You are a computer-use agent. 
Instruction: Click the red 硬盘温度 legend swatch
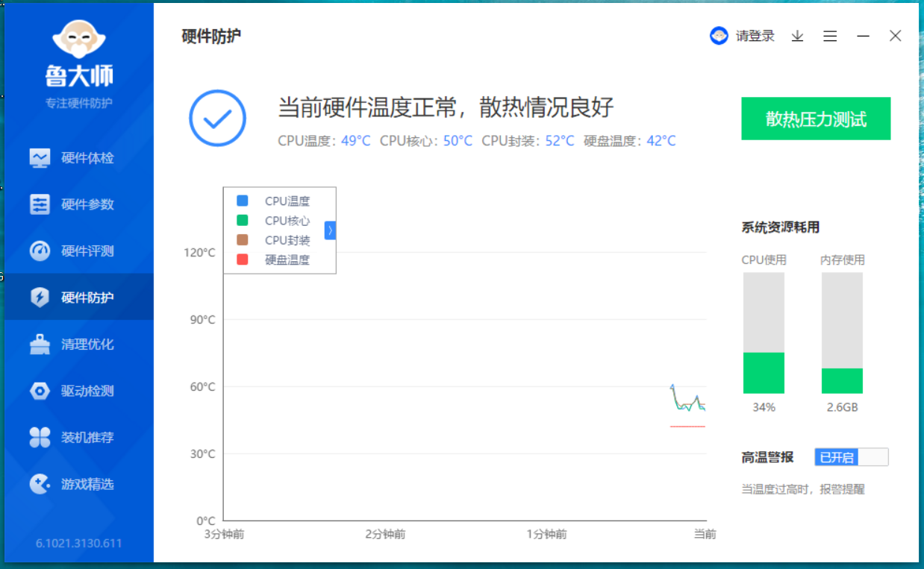(x=242, y=260)
